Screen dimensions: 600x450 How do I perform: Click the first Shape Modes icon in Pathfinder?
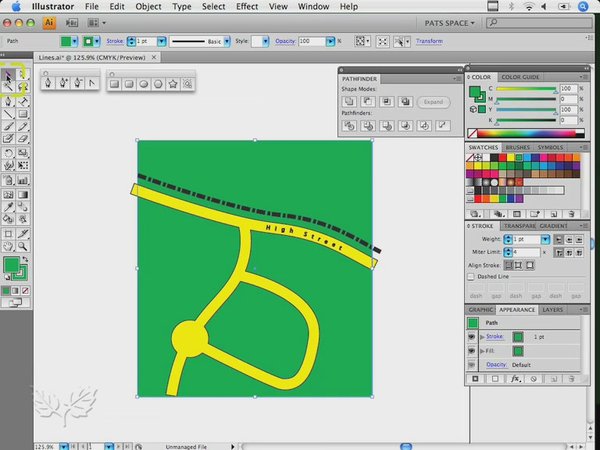(x=352, y=101)
